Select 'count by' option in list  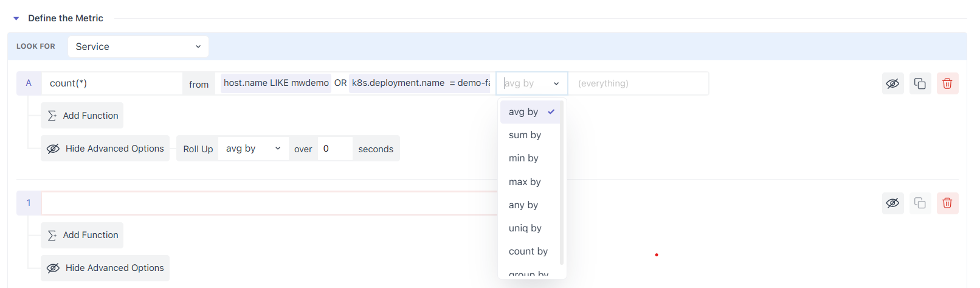[528, 251]
